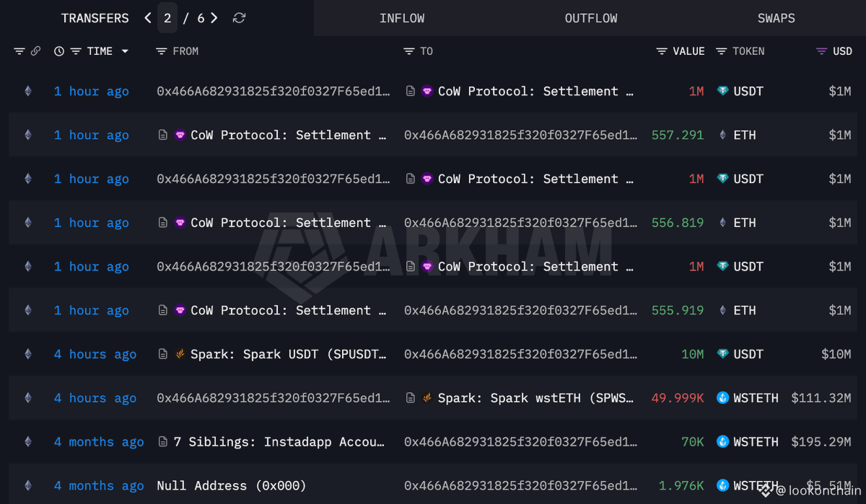Open CoW Protocol sender in 556.819 ETH row
Screen dimensions: 866x504
[288, 223]
